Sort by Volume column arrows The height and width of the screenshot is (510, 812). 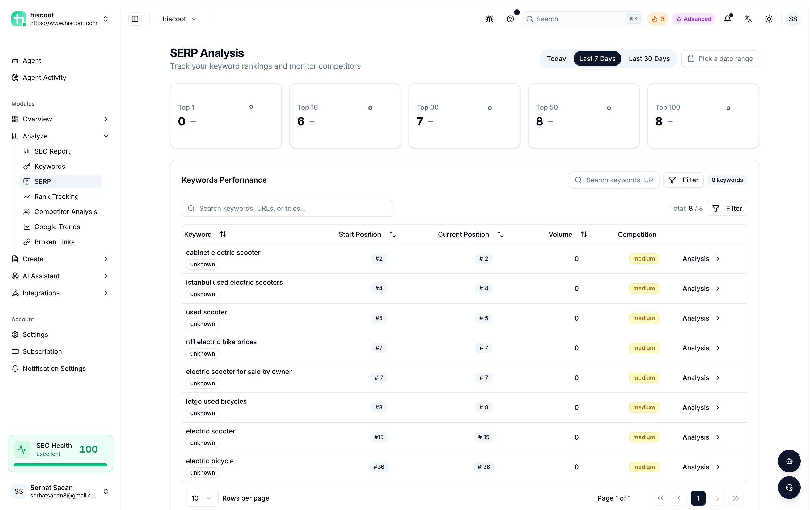(584, 234)
